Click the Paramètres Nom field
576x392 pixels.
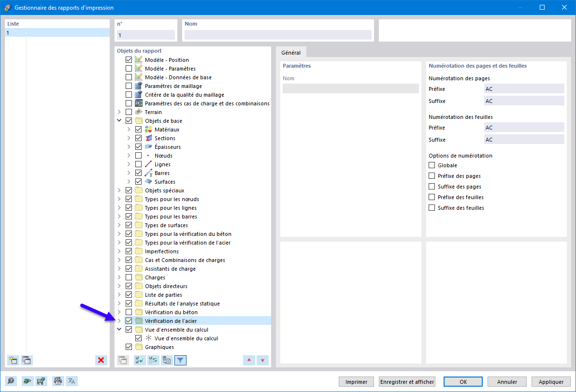coord(351,88)
